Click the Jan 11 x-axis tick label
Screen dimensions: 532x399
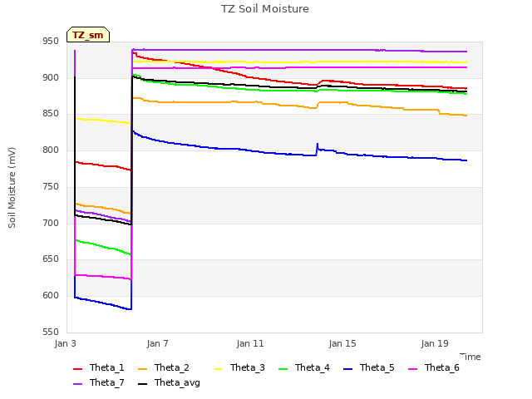(x=250, y=343)
